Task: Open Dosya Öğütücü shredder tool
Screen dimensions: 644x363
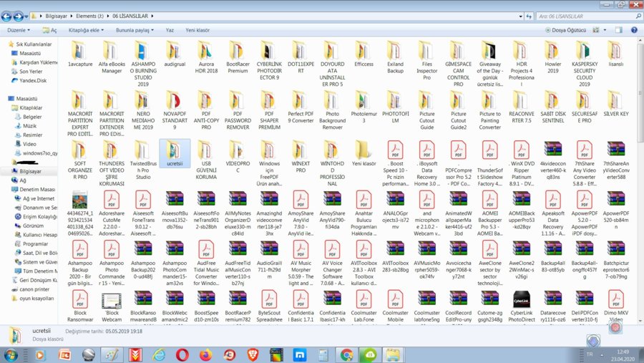Action: (x=565, y=30)
